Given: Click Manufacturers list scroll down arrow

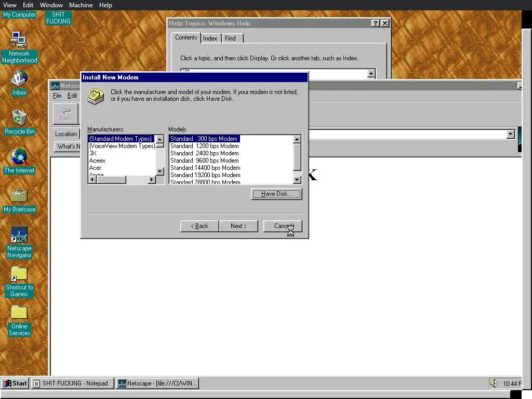Looking at the screenshot, I should point(160,171).
